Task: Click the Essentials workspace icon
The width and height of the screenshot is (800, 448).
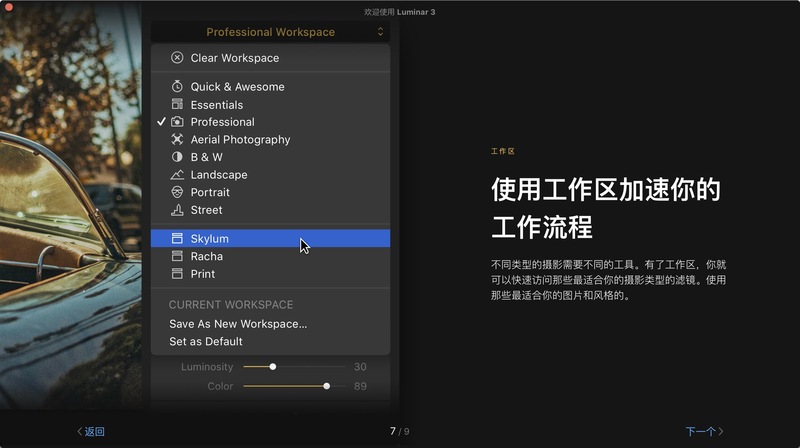Action: tap(177, 104)
